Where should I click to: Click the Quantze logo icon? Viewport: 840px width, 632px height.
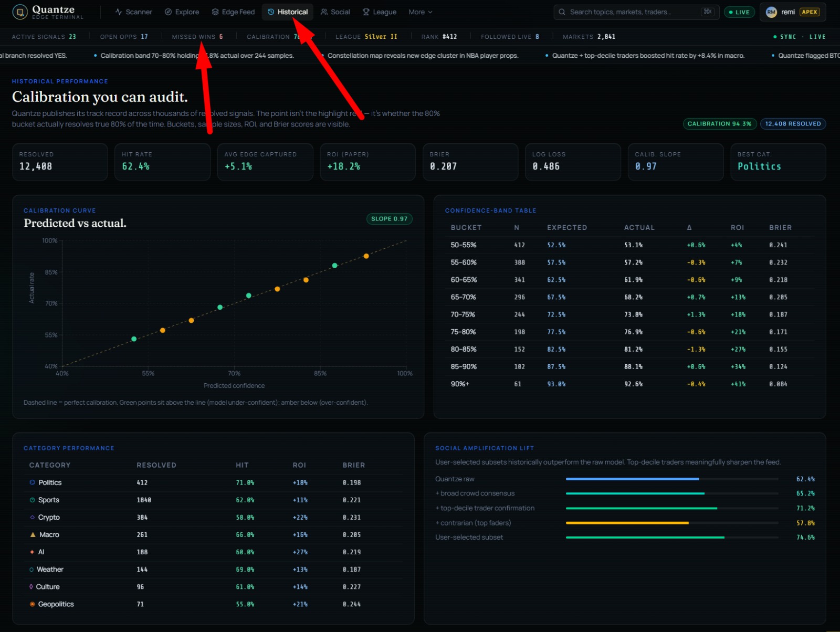20,12
